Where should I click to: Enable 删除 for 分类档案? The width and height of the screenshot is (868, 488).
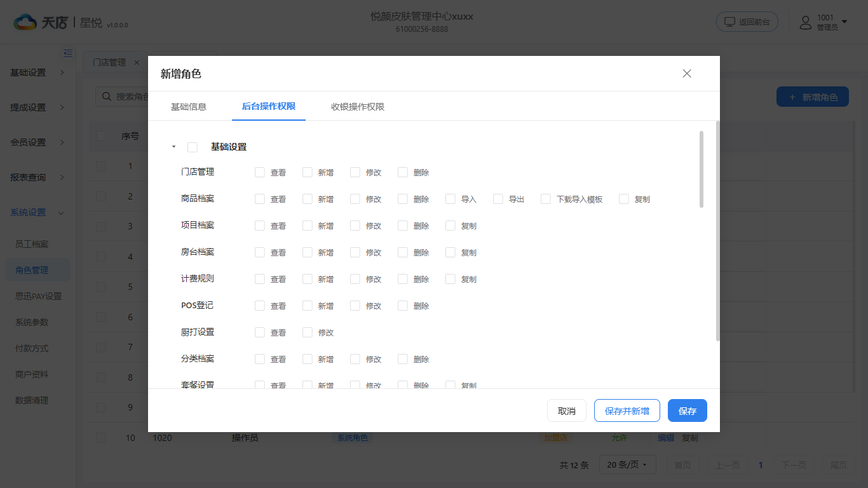pos(403,359)
